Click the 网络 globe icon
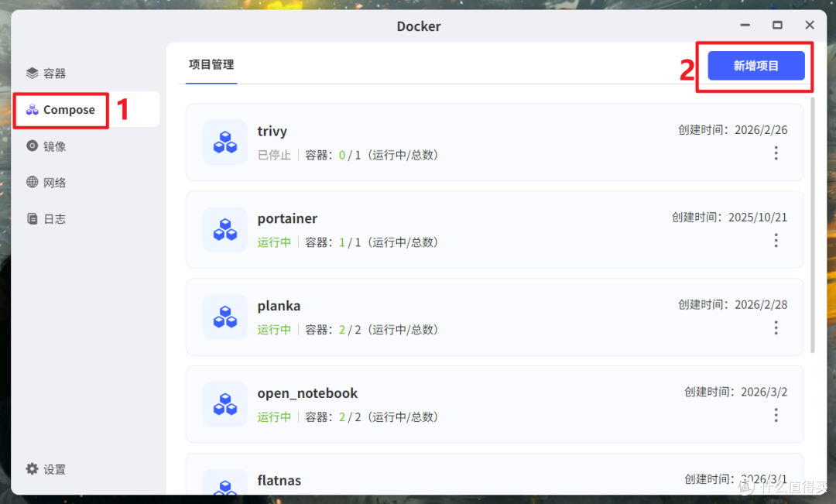Viewport: 836px width, 504px height. (x=32, y=182)
